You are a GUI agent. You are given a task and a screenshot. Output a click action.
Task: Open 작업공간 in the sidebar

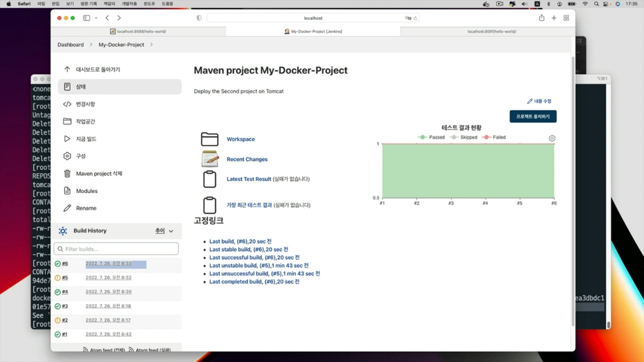85,121
